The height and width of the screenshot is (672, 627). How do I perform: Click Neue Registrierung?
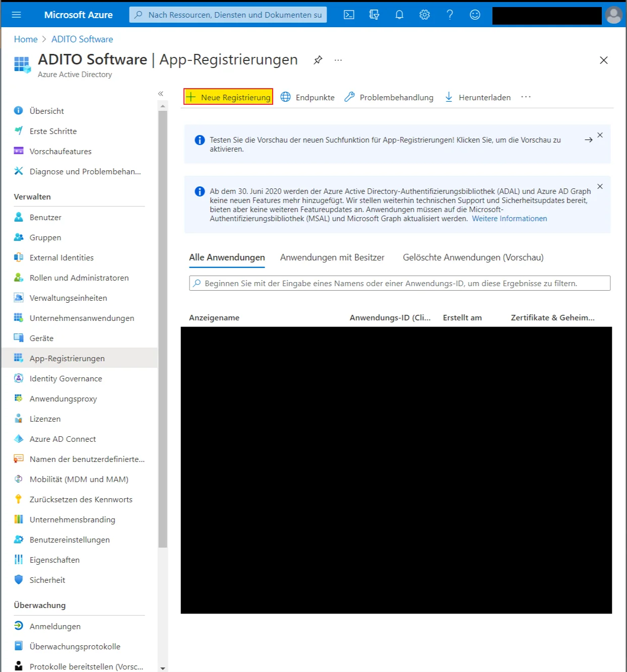tap(228, 97)
